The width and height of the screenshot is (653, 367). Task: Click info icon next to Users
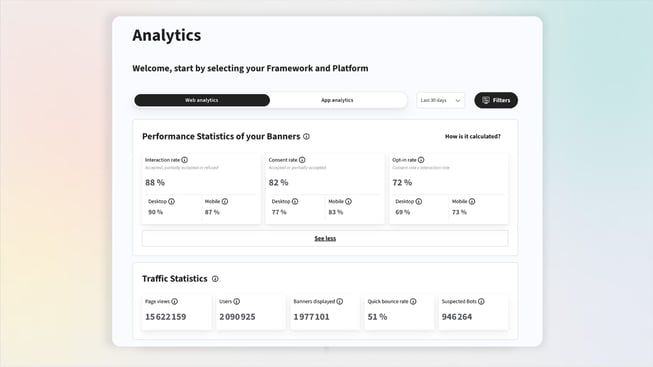pyautogui.click(x=237, y=302)
